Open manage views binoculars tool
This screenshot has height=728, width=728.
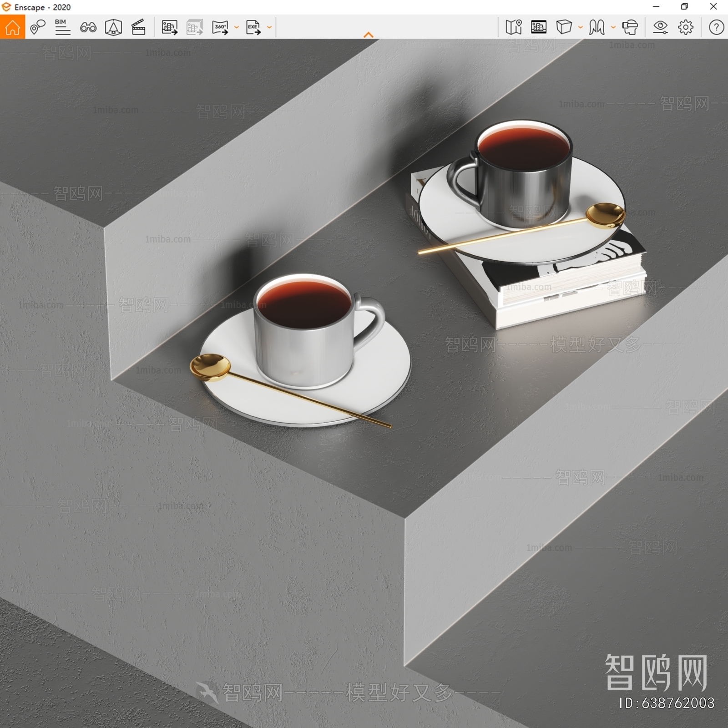coord(88,27)
